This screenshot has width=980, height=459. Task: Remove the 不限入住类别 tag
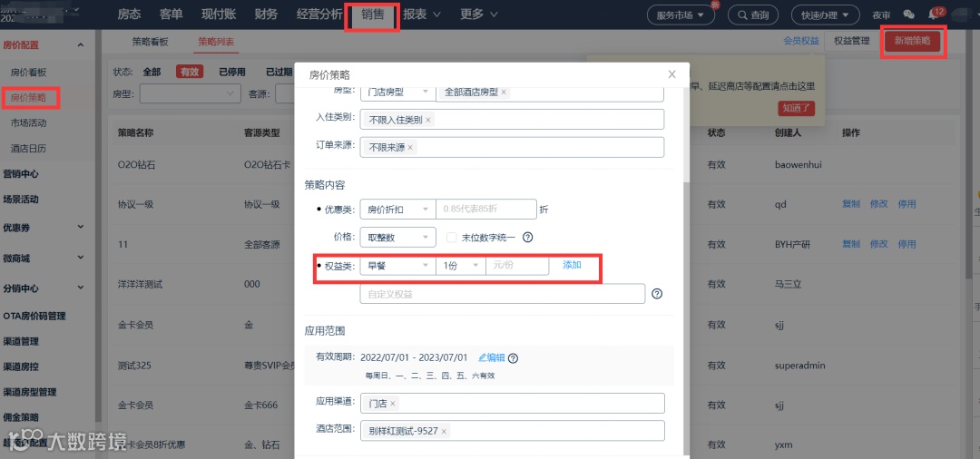pos(428,120)
